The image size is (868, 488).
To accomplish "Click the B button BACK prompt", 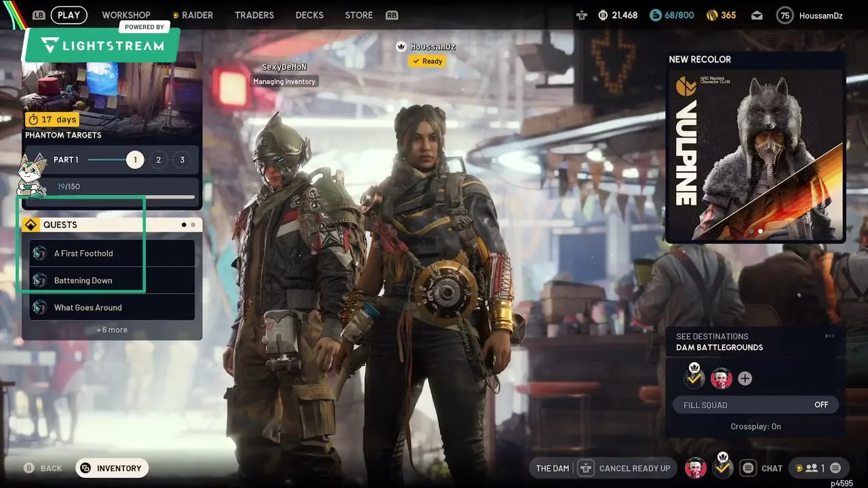I will pyautogui.click(x=43, y=468).
